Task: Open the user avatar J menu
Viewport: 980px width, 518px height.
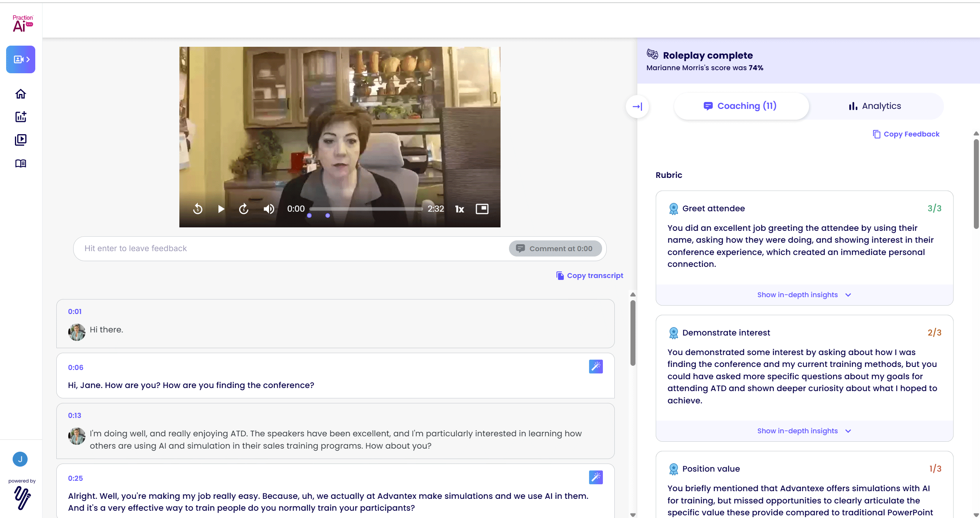Action: 20,459
